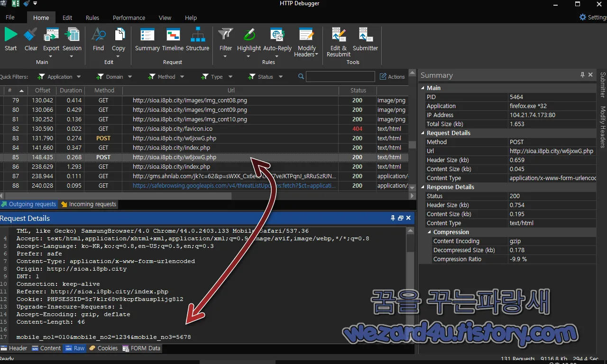
Task: Click the search magnifier icon
Action: coord(301,76)
